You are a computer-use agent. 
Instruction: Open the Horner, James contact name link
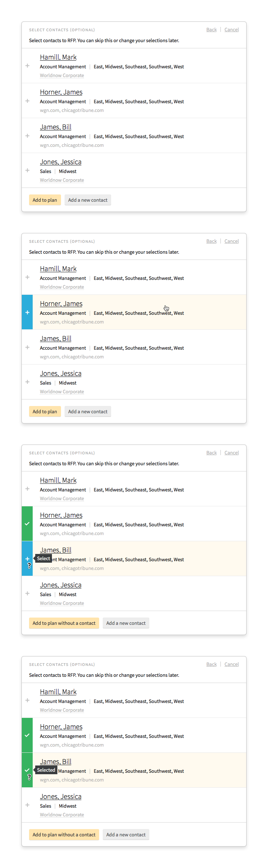pyautogui.click(x=61, y=92)
